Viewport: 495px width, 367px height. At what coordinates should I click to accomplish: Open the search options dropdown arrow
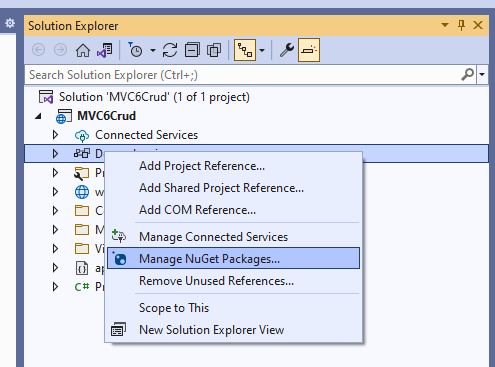pyautogui.click(x=482, y=75)
